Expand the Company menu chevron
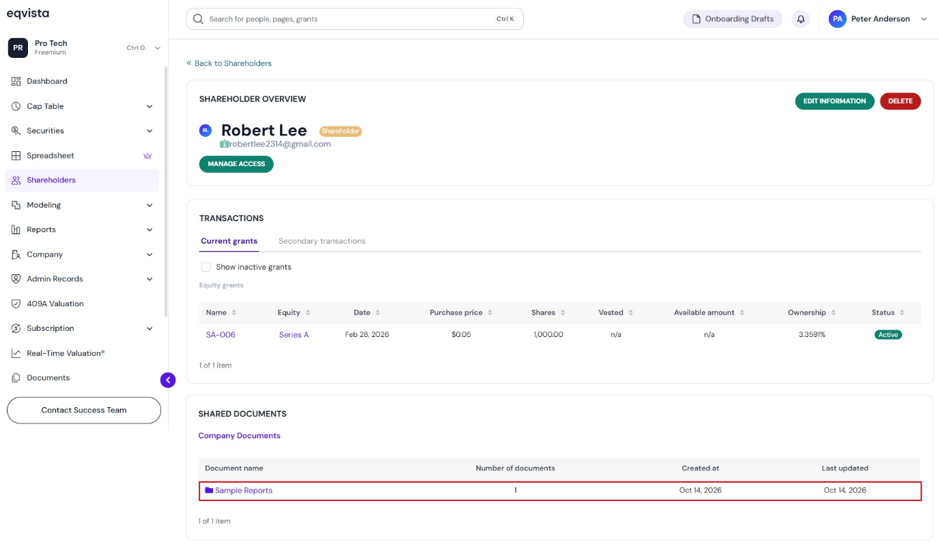The height and width of the screenshot is (546, 939). [x=149, y=254]
